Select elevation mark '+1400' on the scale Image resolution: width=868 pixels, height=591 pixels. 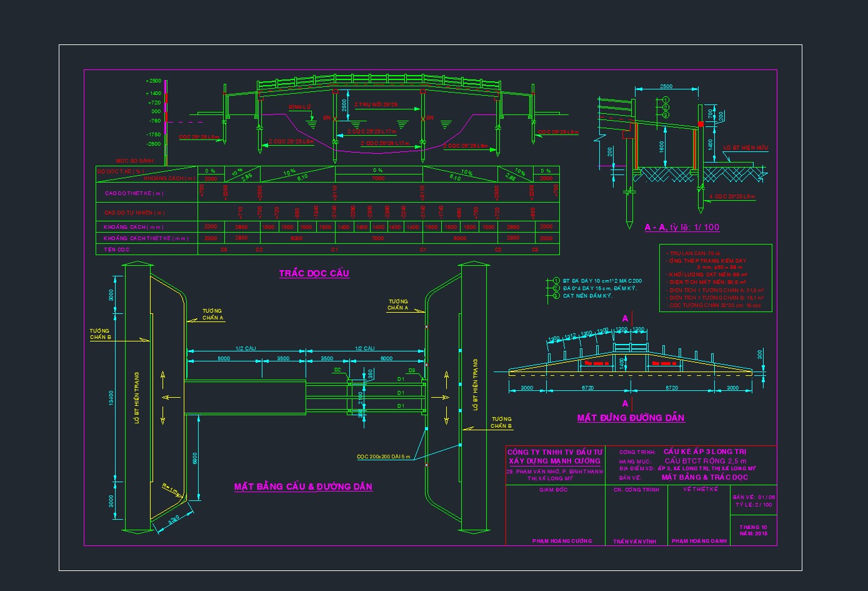(153, 93)
